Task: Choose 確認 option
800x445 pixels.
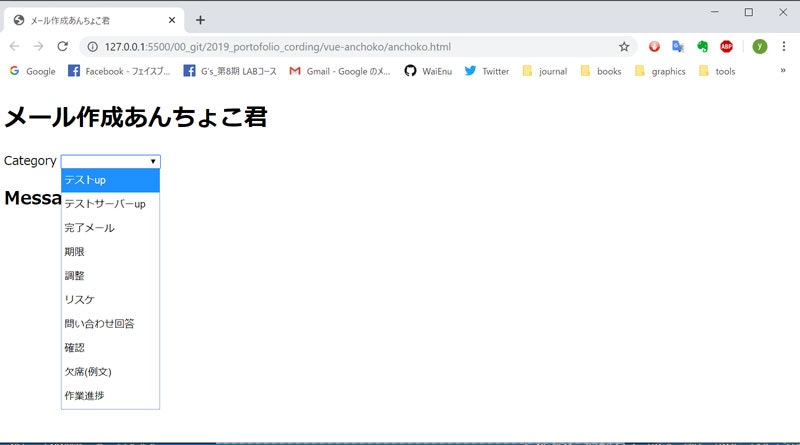Action: [110, 348]
